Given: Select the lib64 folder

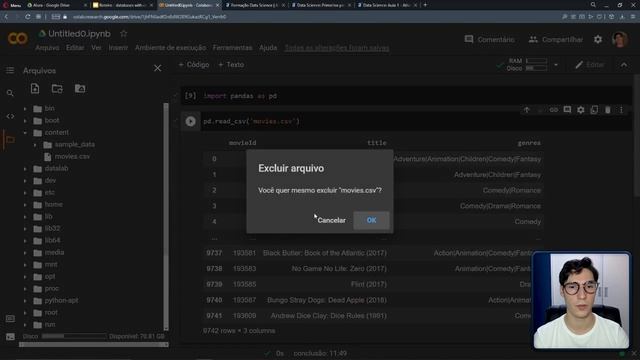Looking at the screenshot, I should 52,240.
